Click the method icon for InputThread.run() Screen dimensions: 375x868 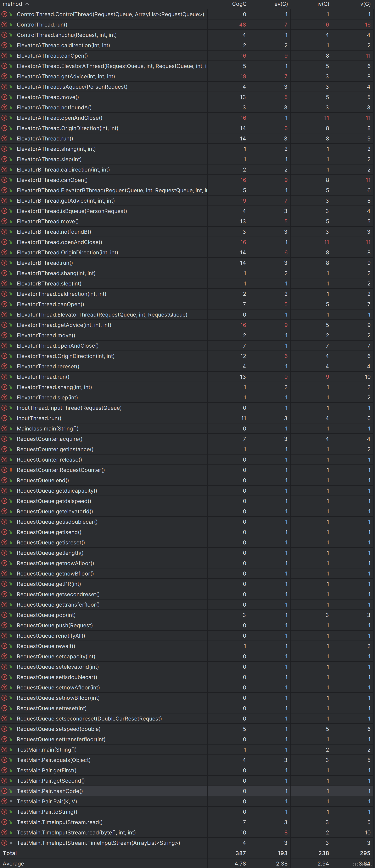(4, 418)
